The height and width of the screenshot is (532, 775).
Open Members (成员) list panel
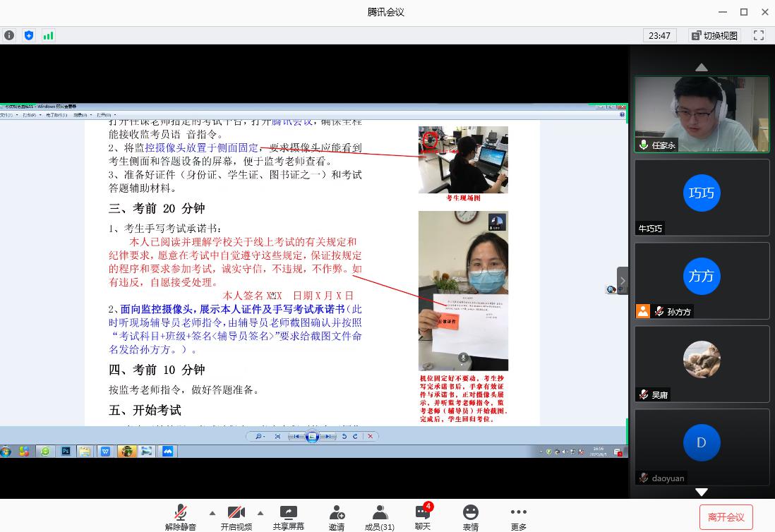tap(380, 517)
